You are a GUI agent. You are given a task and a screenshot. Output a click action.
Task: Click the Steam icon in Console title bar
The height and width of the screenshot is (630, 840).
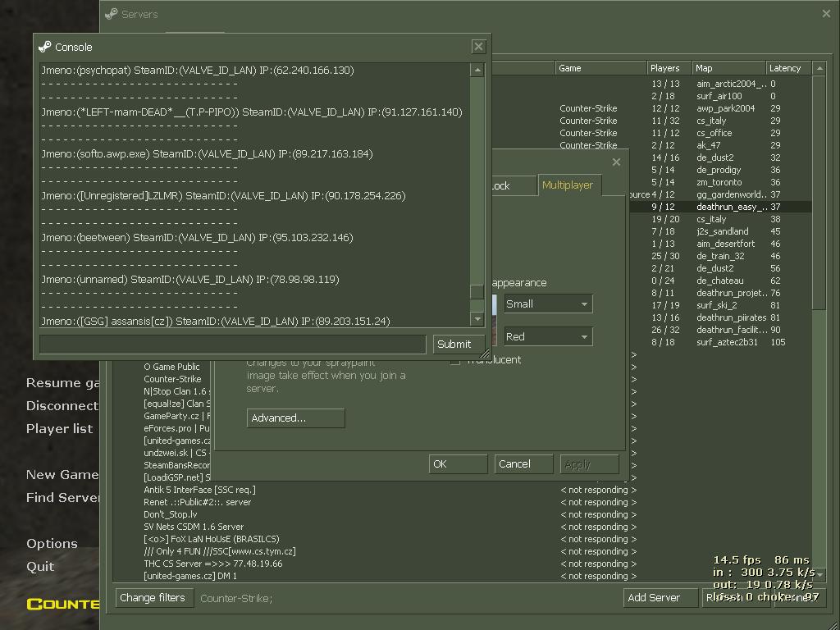coord(45,47)
